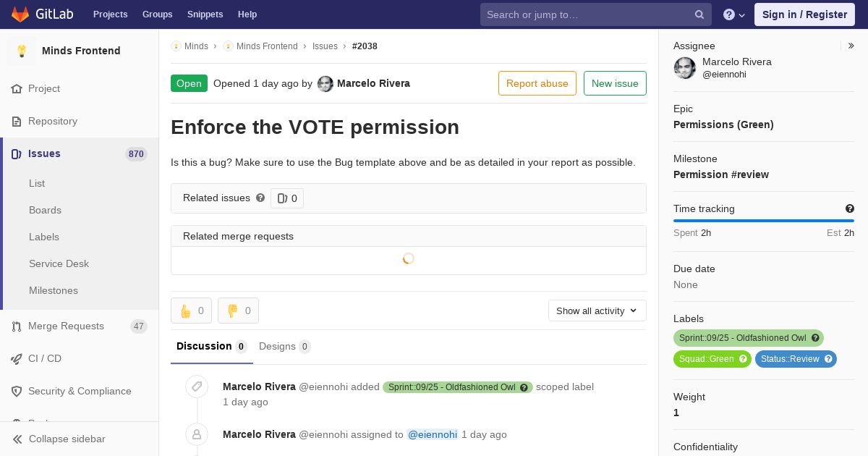Open the help question-mark menu
This screenshot has width=868, height=456.
[x=734, y=14]
